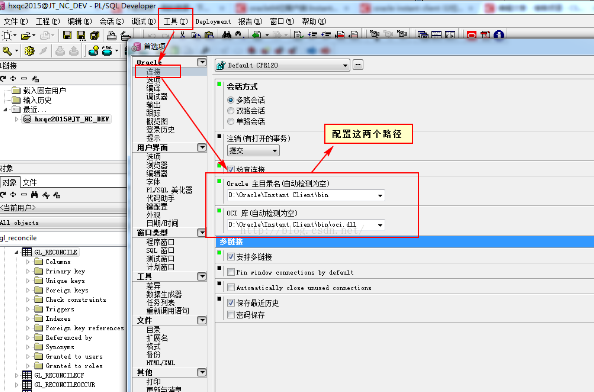594x392 pixels.
Task: Click the green arrow toolbar icon
Action: [257, 35]
